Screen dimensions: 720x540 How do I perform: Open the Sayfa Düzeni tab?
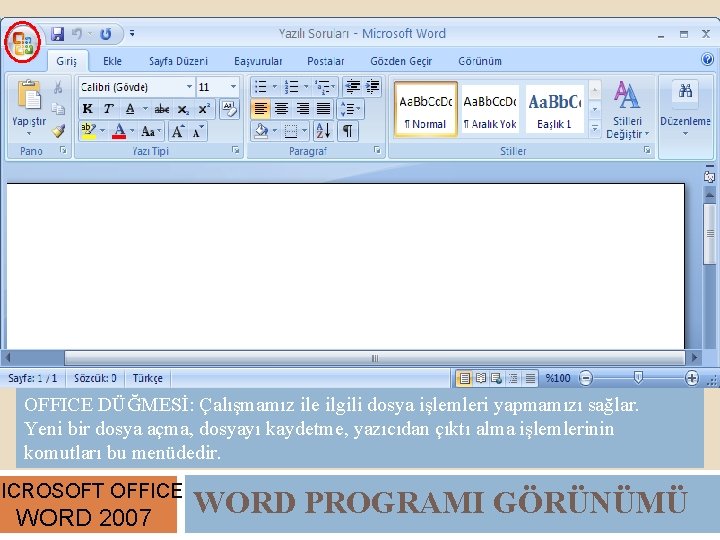178,61
